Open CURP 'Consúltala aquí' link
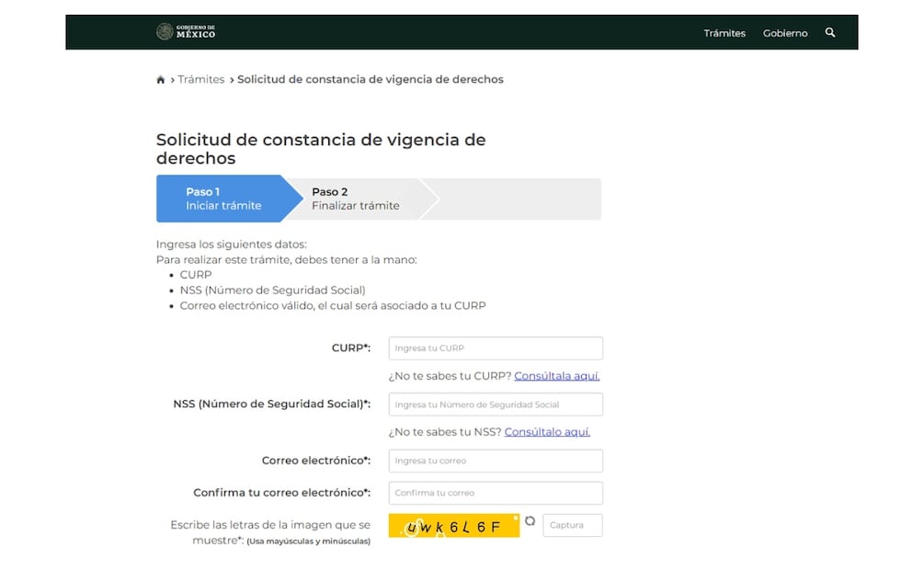The image size is (924, 570). click(x=556, y=375)
